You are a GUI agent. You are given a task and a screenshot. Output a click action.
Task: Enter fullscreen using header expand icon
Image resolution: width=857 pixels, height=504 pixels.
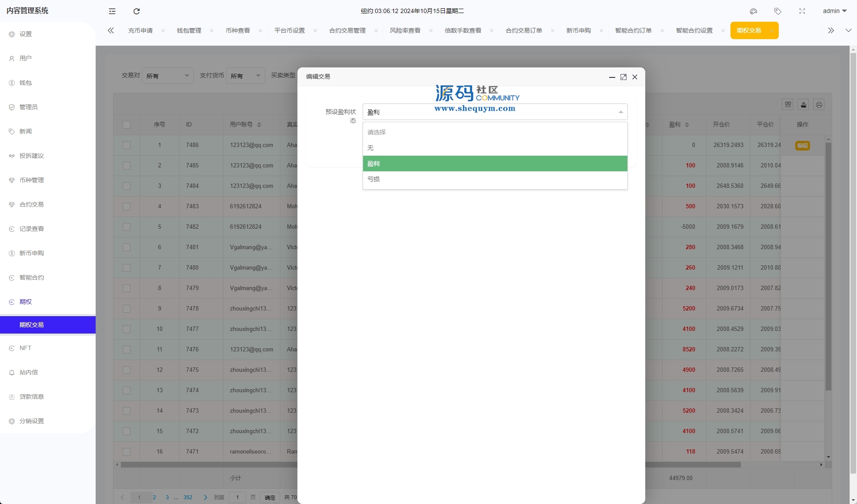point(802,11)
